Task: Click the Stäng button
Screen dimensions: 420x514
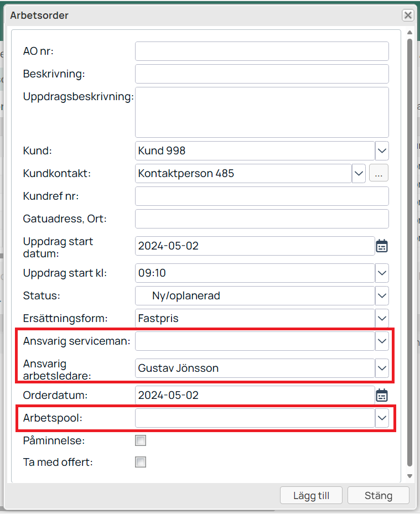Action: 378,495
